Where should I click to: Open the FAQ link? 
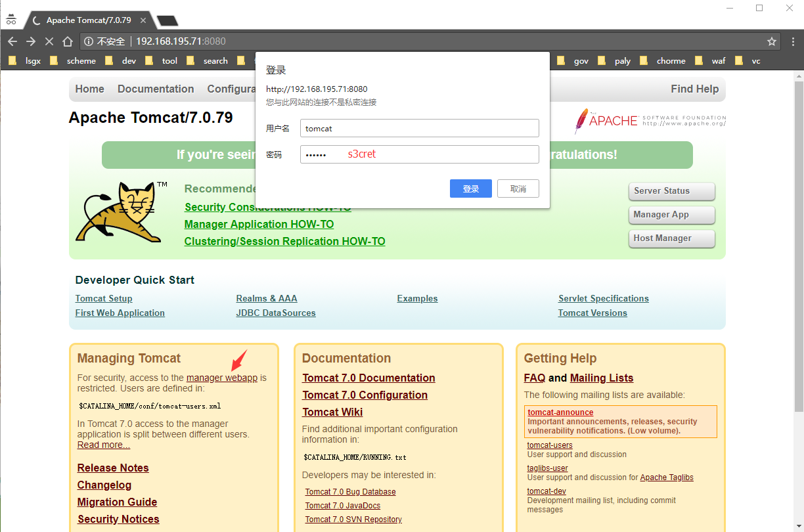[535, 378]
